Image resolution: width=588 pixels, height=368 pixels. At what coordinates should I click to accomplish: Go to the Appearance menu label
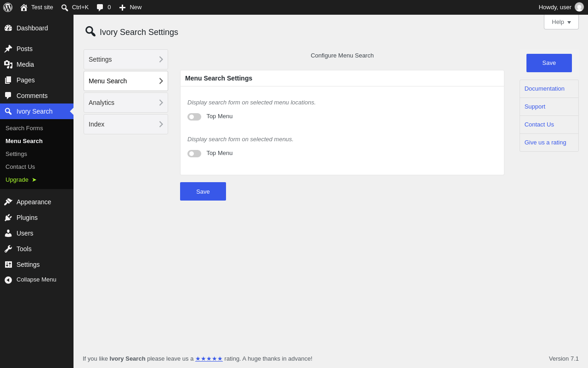tap(34, 202)
